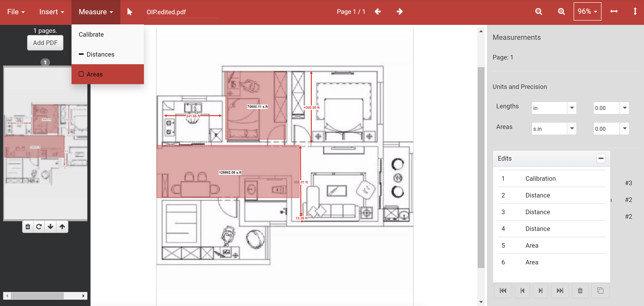Click the zoom out magnifier icon
This screenshot has height=306, width=644.
pyautogui.click(x=538, y=12)
